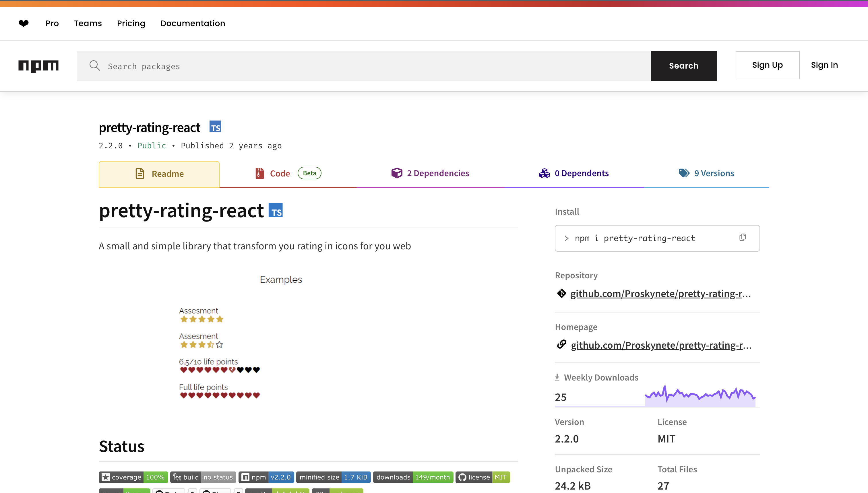
Task: Open the Documentation link
Action: click(x=193, y=23)
